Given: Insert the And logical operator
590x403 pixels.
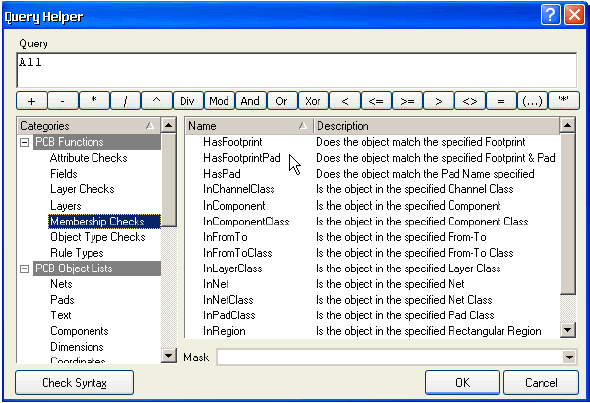Looking at the screenshot, I should click(250, 101).
